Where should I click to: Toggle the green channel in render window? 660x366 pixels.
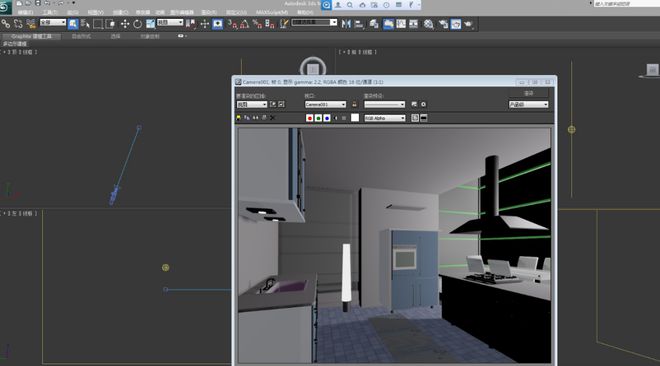318,118
